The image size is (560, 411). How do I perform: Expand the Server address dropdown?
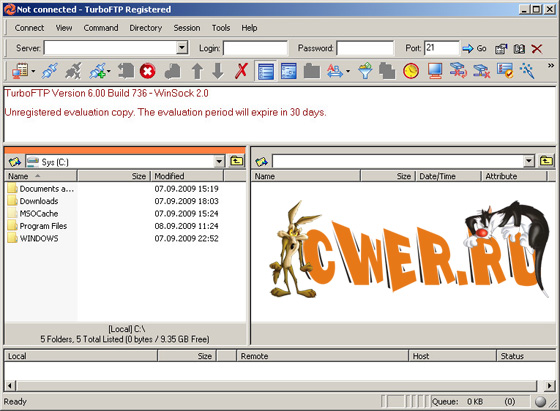[182, 47]
